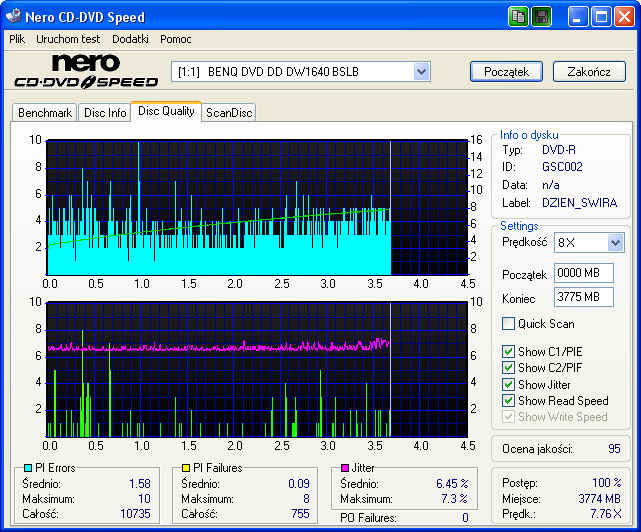Switch to the ScanDisc tab
The image size is (641, 532).
point(229,113)
